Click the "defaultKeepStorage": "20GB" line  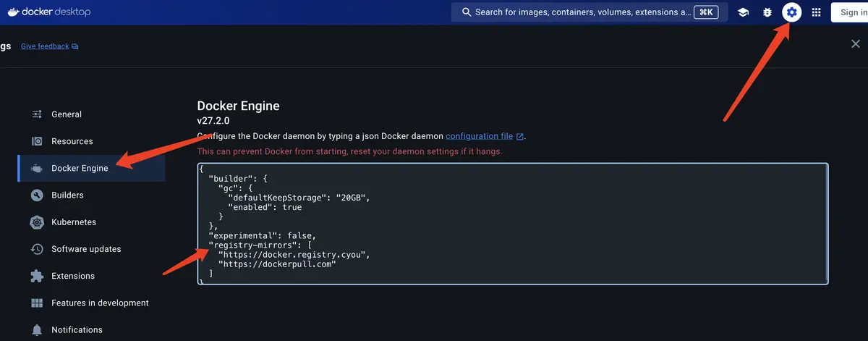click(x=299, y=197)
